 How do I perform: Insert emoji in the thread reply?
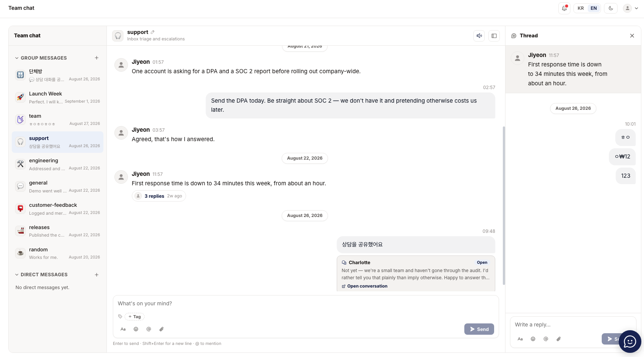point(533,339)
